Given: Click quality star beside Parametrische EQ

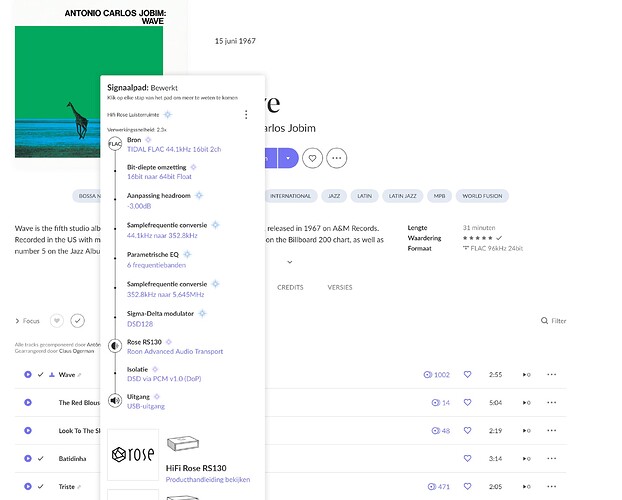Looking at the screenshot, I should (x=187, y=254).
